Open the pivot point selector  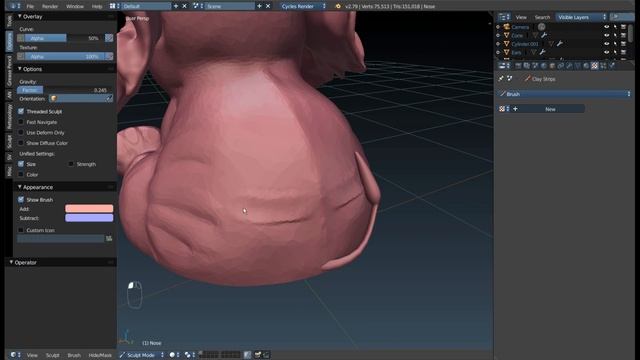(x=190, y=355)
